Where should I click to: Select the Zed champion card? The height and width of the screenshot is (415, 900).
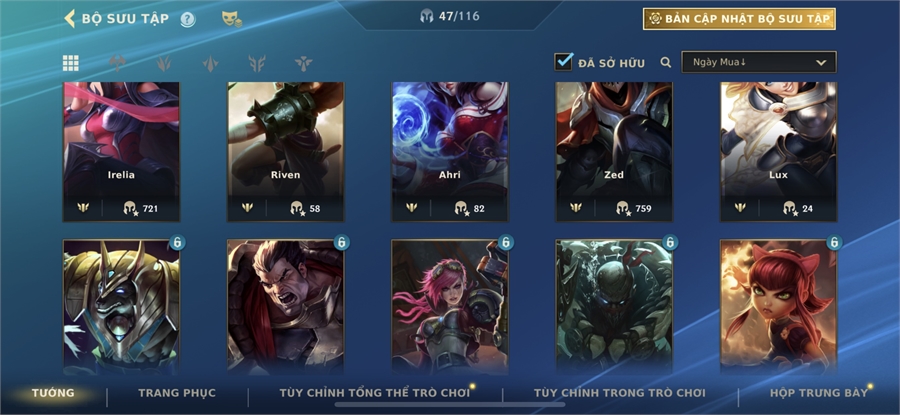point(614,152)
